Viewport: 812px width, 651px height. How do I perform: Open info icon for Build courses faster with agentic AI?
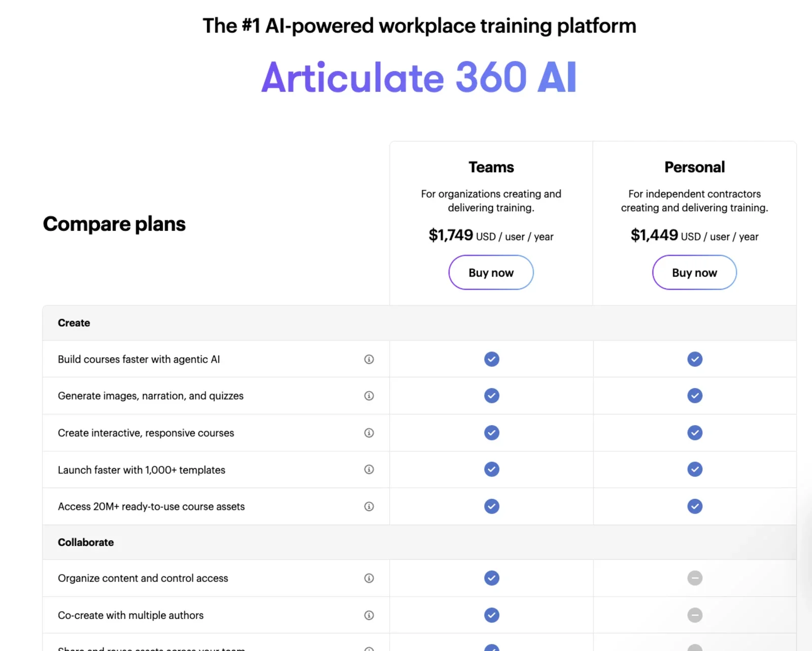coord(369,359)
